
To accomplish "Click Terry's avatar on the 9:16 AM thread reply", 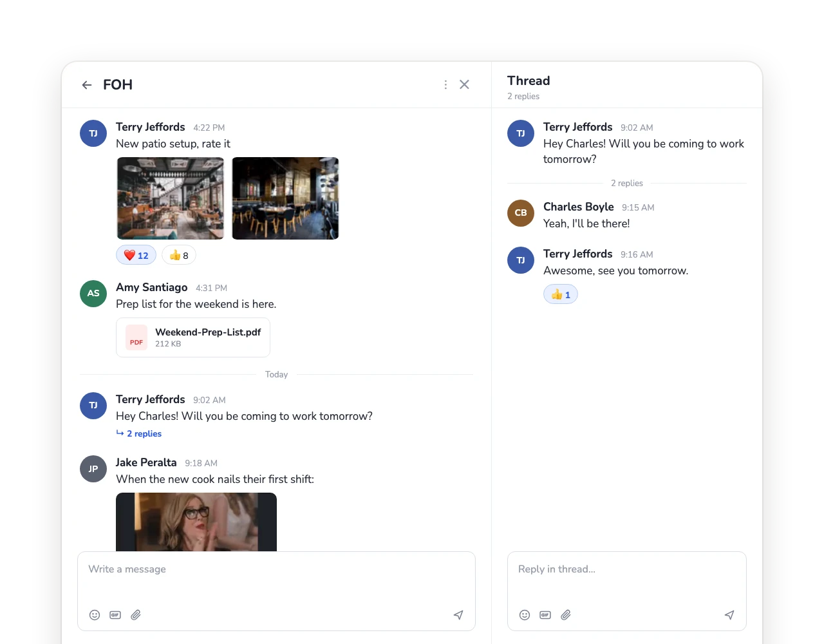I will (521, 260).
